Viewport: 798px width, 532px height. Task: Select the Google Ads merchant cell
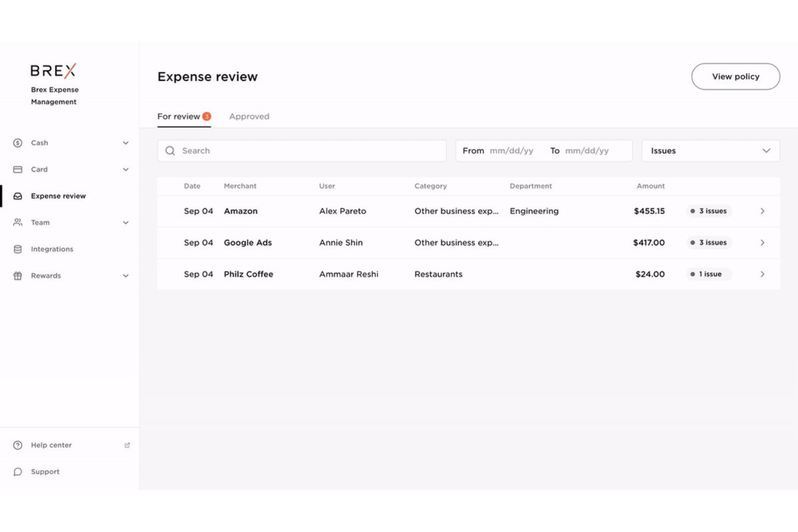click(x=247, y=243)
